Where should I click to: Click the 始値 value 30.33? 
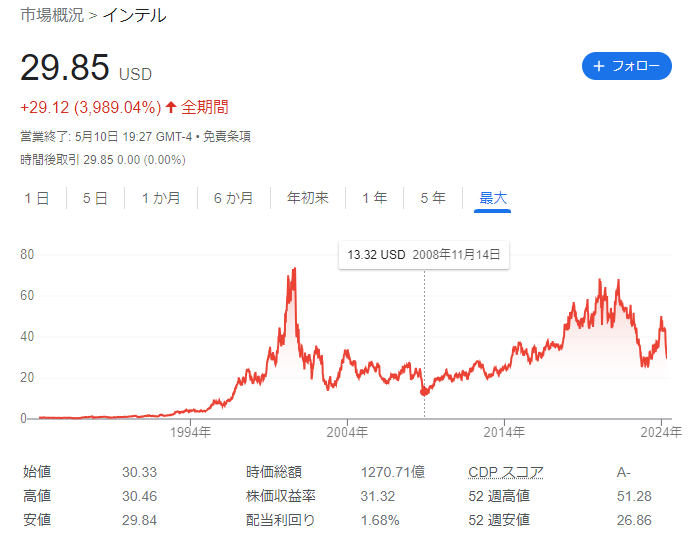pos(140,472)
